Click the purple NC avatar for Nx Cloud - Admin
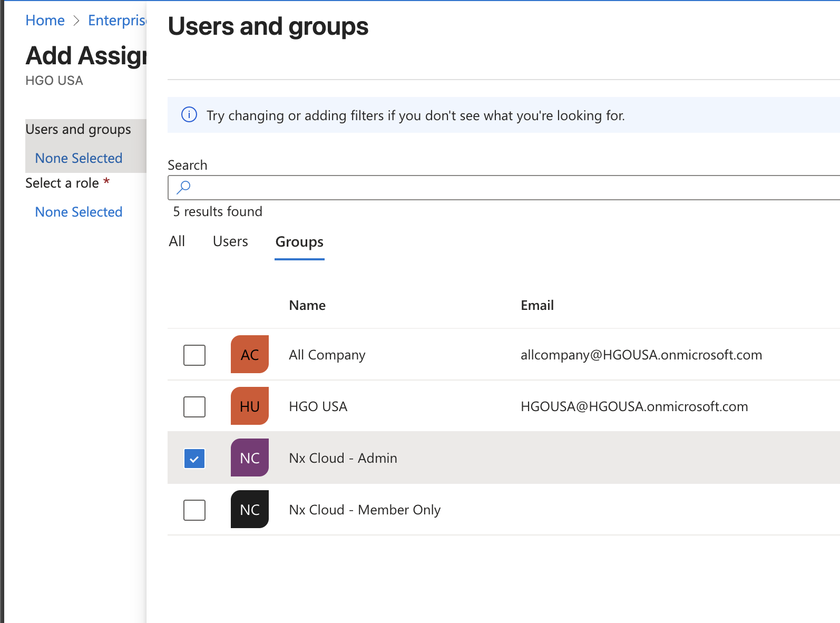Image resolution: width=840 pixels, height=623 pixels. click(x=250, y=457)
